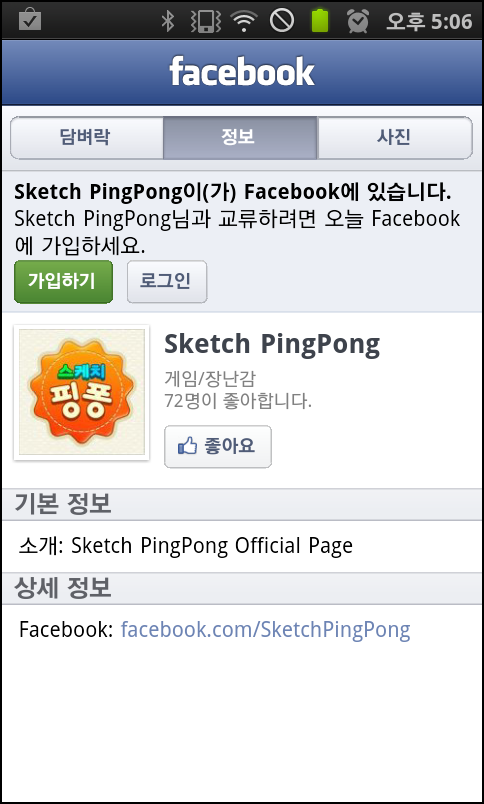Tap the battery indicator icon

point(320,21)
